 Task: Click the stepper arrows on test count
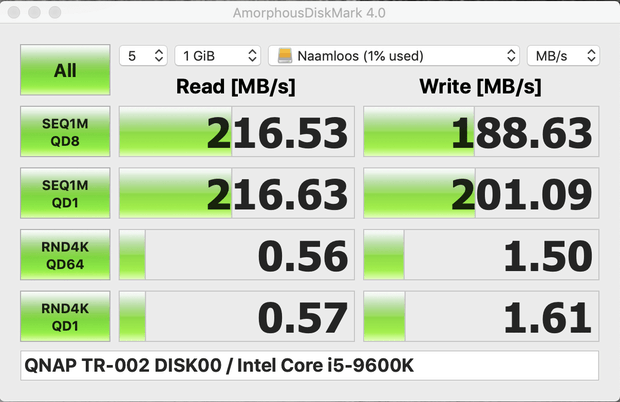pos(159,56)
